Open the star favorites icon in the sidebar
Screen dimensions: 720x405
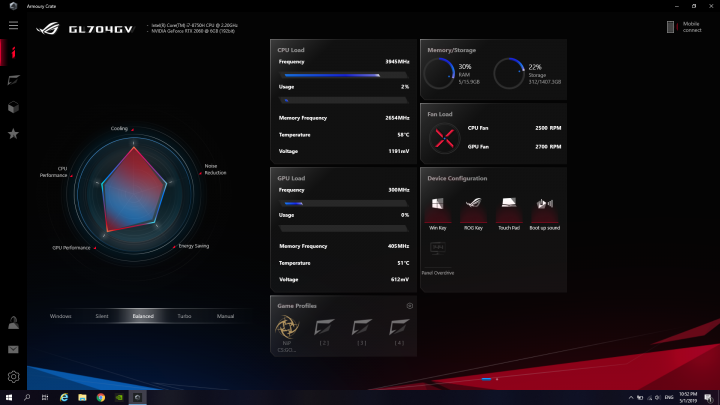13,134
